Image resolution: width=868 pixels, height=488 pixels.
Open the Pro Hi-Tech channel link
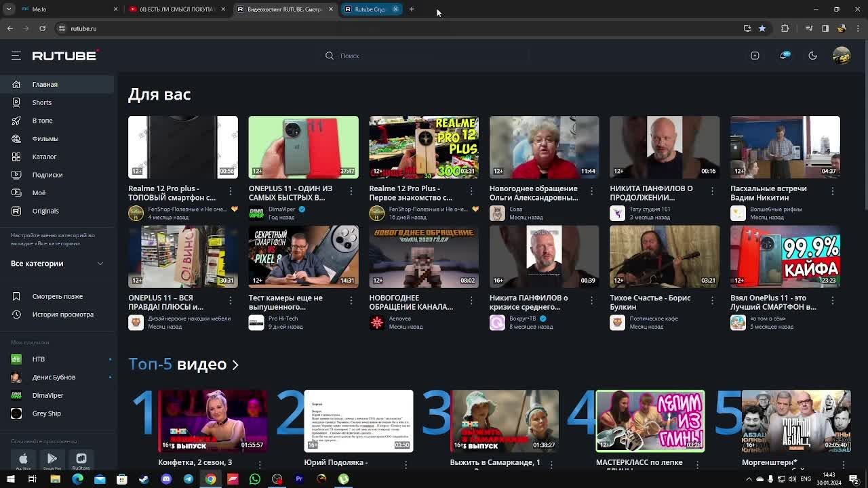click(x=283, y=319)
